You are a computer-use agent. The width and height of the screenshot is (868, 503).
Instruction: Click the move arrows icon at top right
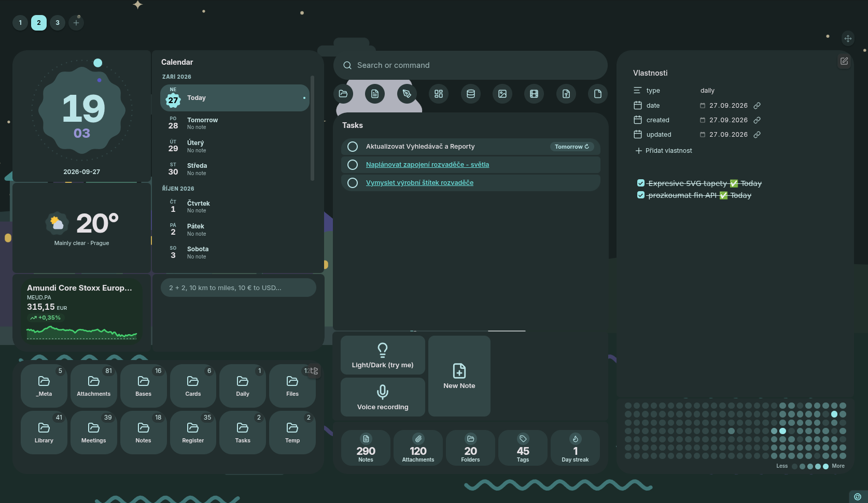pyautogui.click(x=848, y=38)
